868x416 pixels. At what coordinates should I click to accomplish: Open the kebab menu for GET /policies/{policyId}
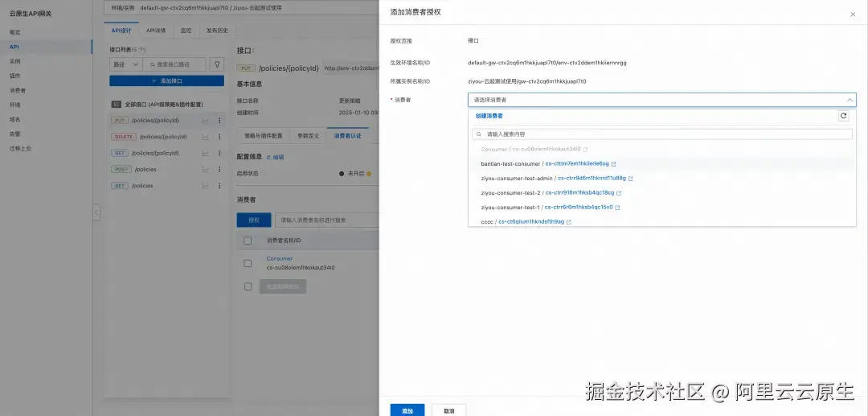pyautogui.click(x=219, y=153)
